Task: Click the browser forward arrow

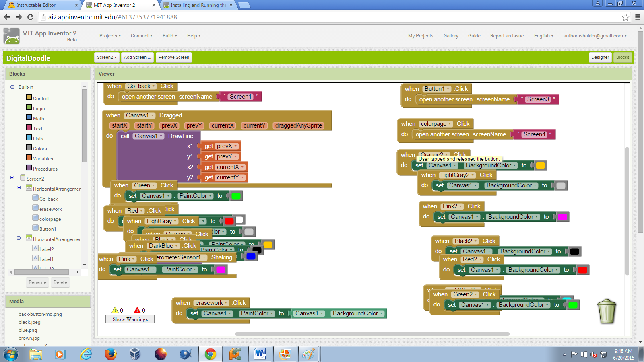Action: click(x=19, y=17)
